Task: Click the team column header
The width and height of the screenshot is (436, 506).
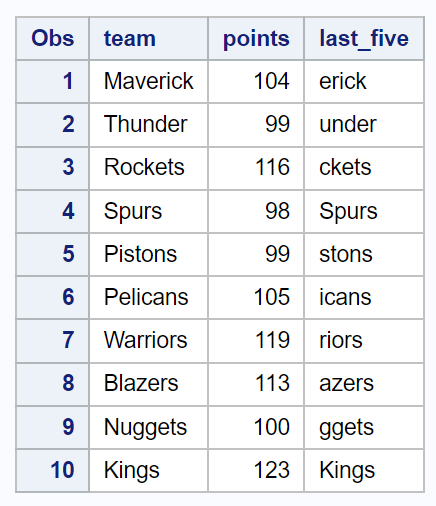Action: click(148, 39)
